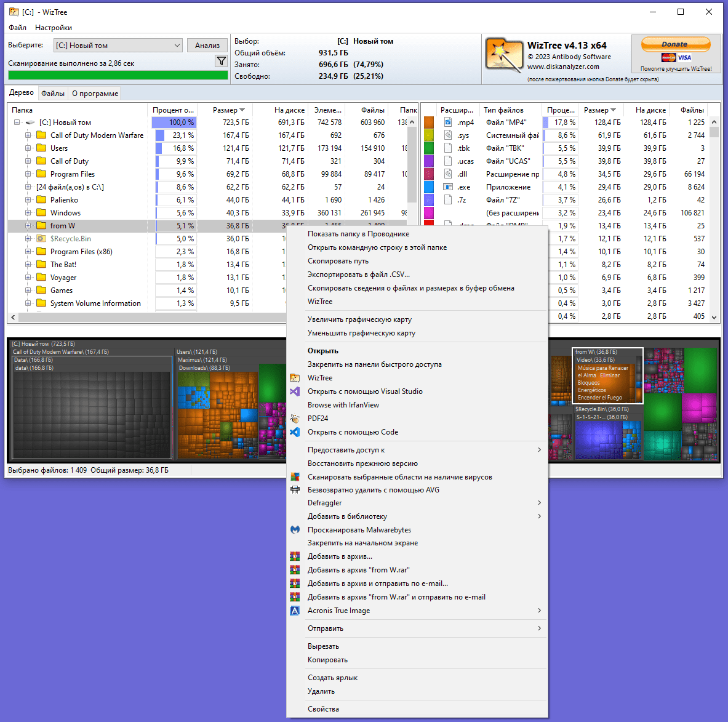The height and width of the screenshot is (722, 728).
Task: Click the filter funnel icon
Action: pos(222,61)
